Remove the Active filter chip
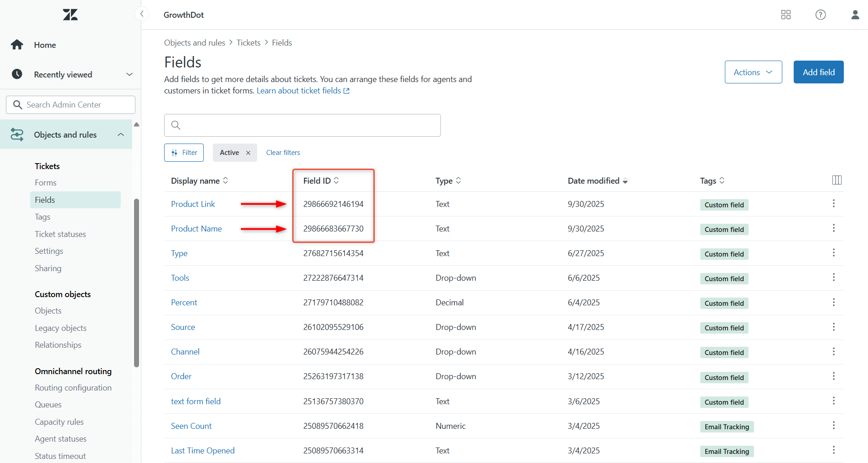 (248, 153)
